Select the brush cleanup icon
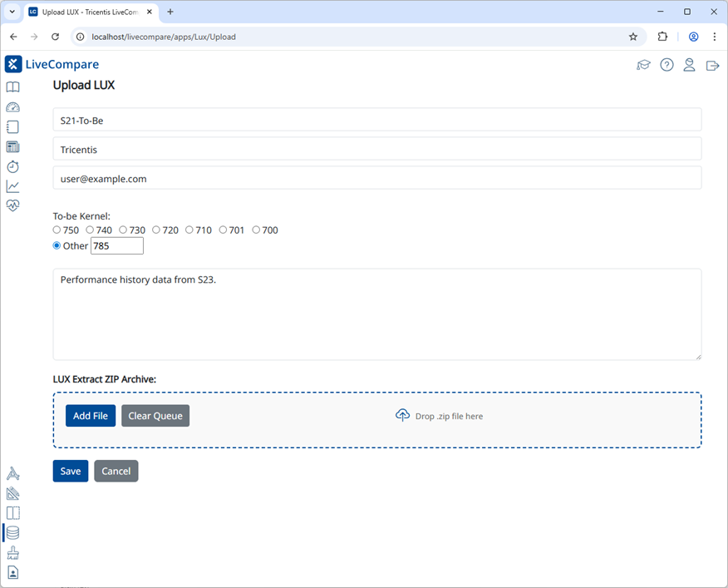The height and width of the screenshot is (588, 728). 12,552
